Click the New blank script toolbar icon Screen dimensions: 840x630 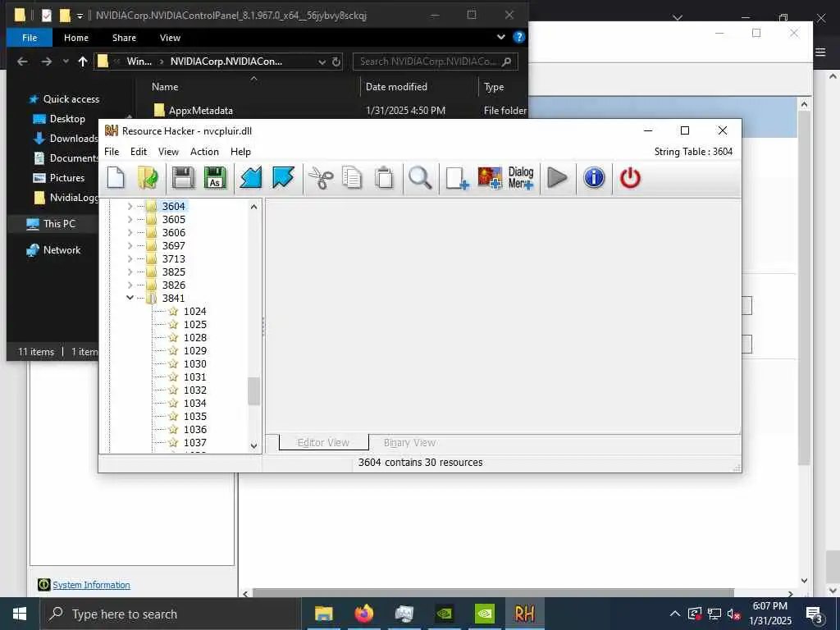(x=116, y=178)
